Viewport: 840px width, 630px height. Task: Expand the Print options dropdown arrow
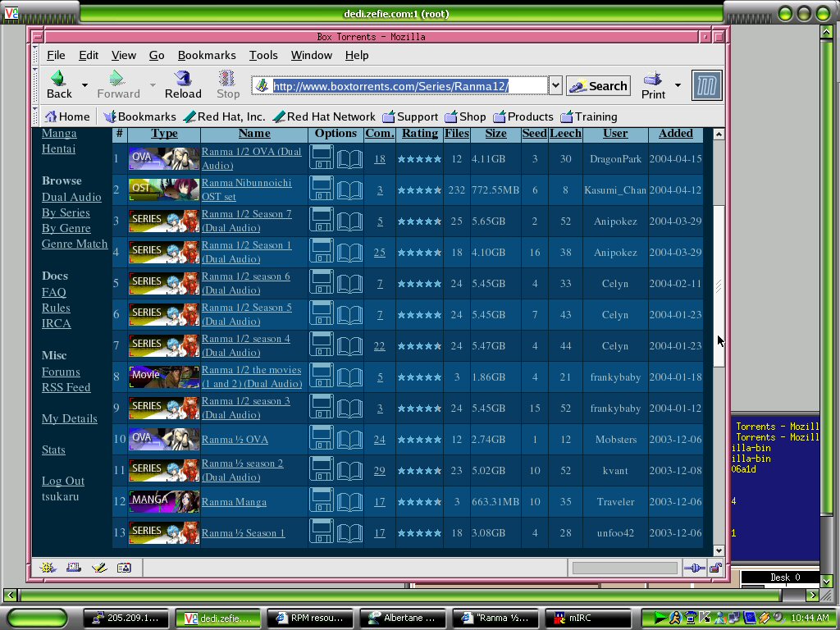[x=678, y=84]
